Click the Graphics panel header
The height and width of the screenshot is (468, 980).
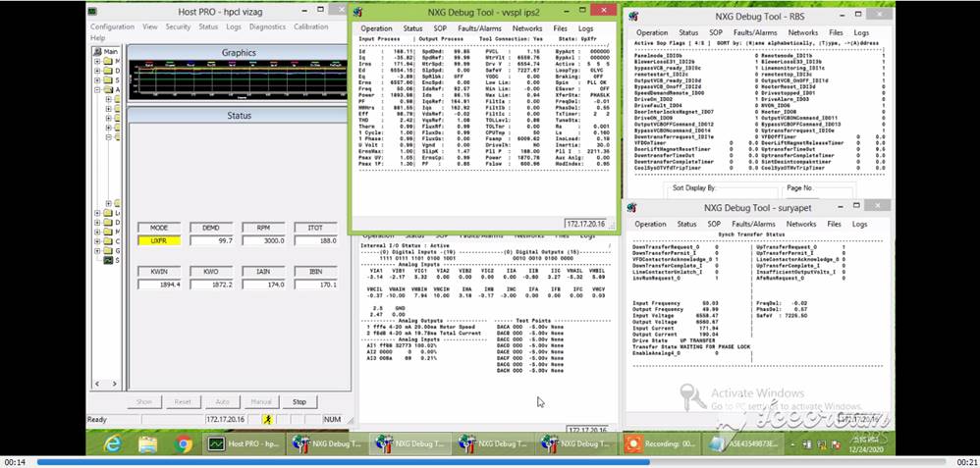238,52
